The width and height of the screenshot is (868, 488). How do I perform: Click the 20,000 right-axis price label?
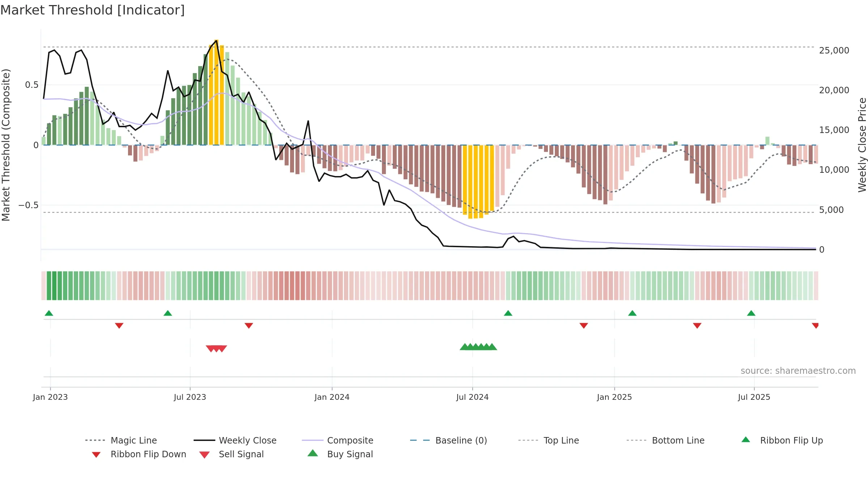pos(834,90)
